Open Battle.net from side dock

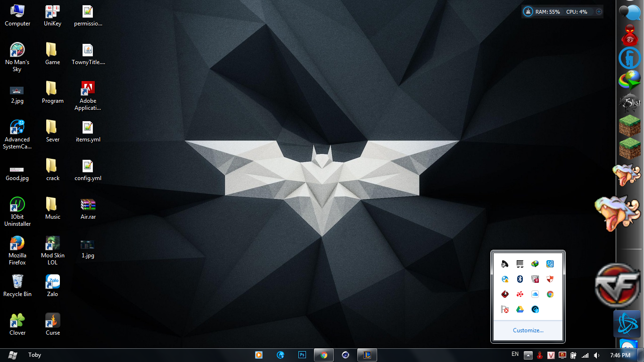tap(627, 323)
